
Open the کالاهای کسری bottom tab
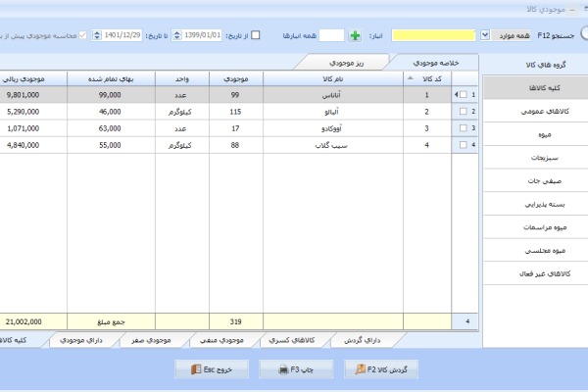point(292,340)
